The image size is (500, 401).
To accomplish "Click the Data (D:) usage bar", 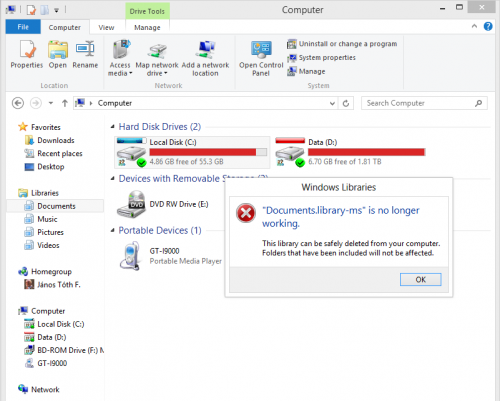I will coord(367,152).
